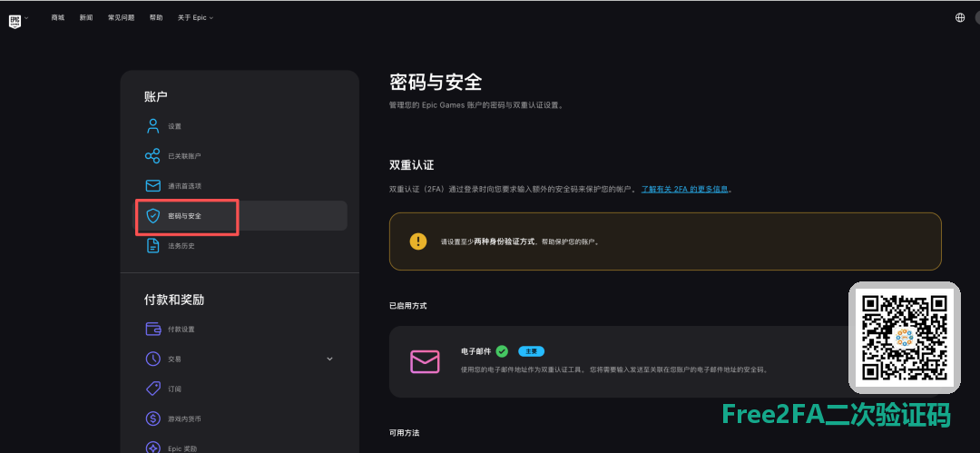Click the envelope icon for 通讯首选项
980x453 pixels.
click(x=152, y=186)
